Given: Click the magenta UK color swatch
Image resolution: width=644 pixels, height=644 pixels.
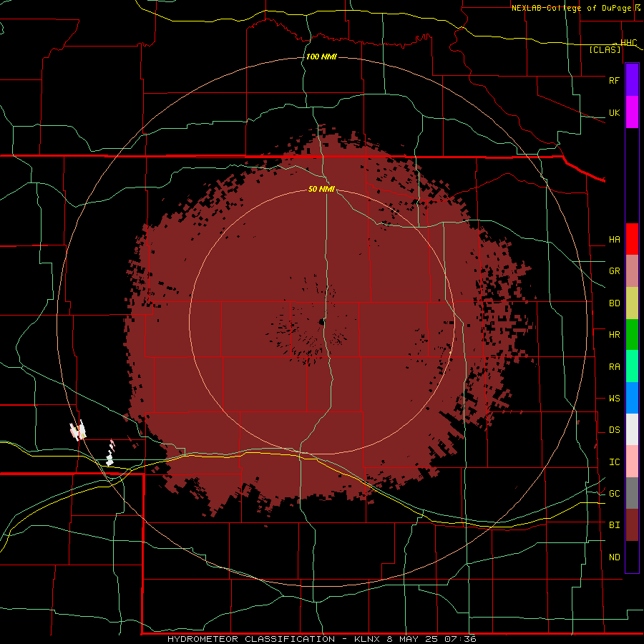Looking at the screenshot, I should [632, 112].
